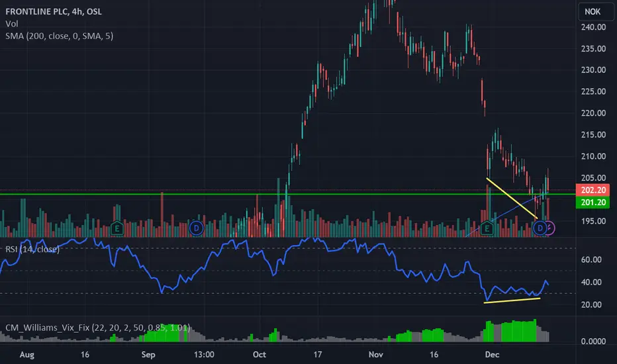617x364 pixels.
Task: Open the blue dividend D marker in December
Action: pyautogui.click(x=540, y=228)
